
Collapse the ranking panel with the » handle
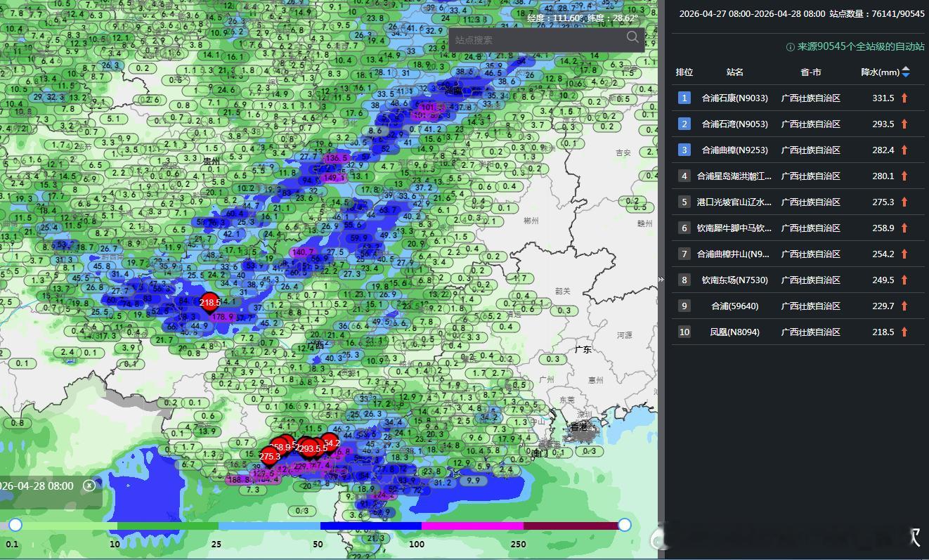[661, 280]
